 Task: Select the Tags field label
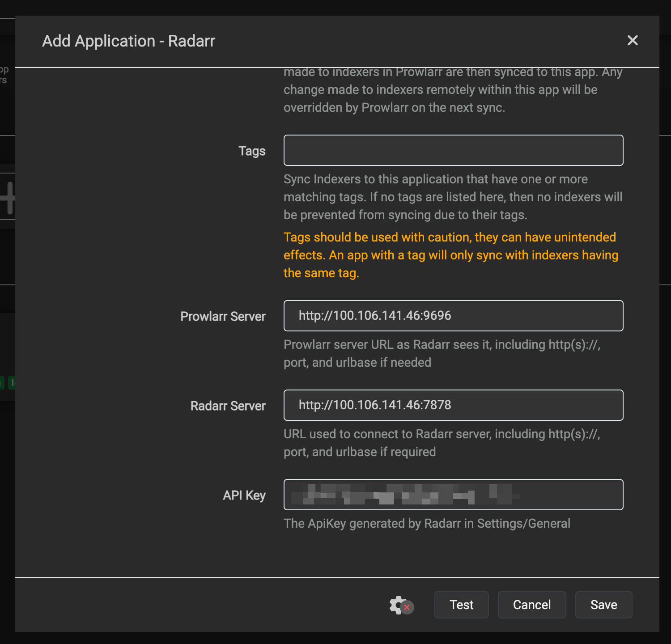pos(252,151)
